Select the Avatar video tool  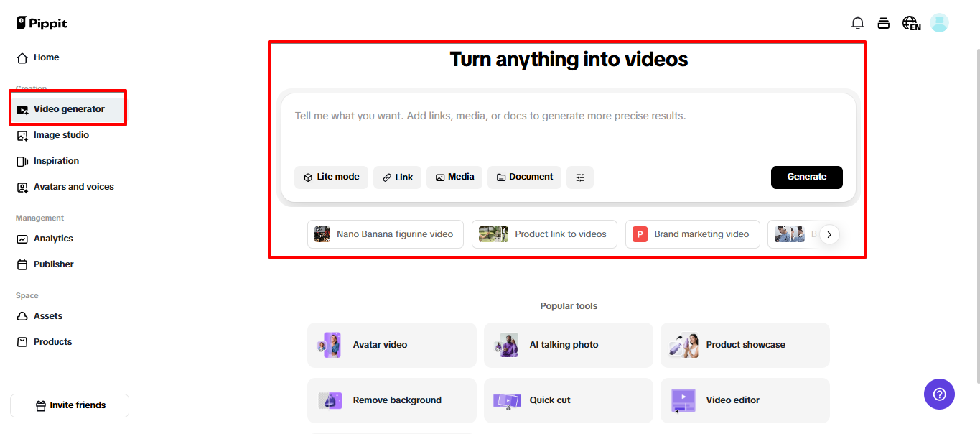pos(391,345)
